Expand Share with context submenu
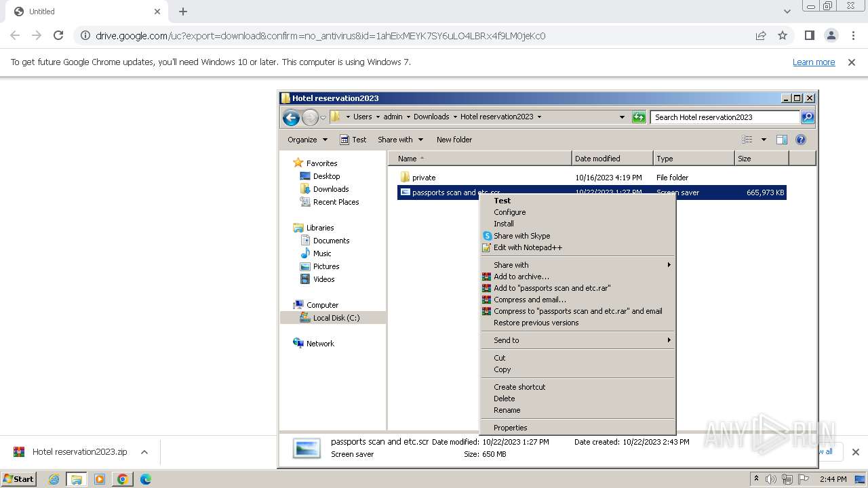The width and height of the screenshot is (868, 488). 578,265
